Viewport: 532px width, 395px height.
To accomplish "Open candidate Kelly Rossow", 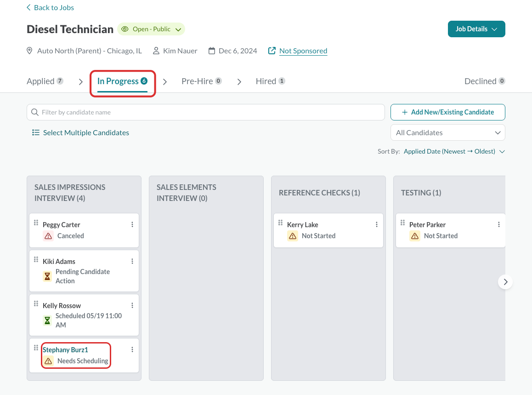I will [62, 306].
